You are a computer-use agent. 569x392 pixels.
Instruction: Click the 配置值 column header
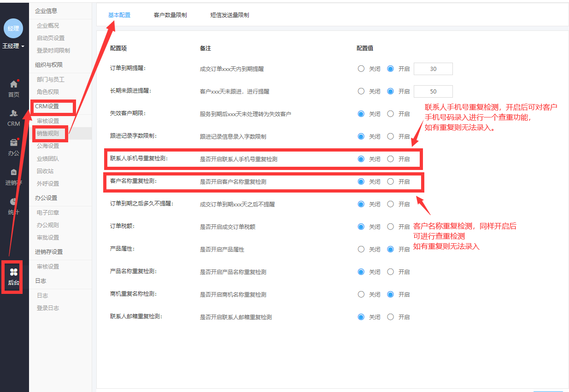pyautogui.click(x=365, y=48)
